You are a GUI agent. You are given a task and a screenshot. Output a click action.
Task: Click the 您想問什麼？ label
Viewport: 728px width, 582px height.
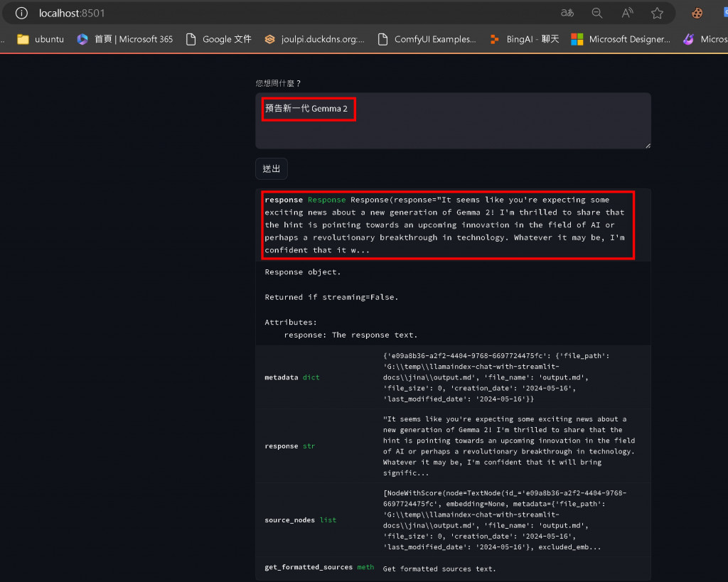click(x=279, y=83)
